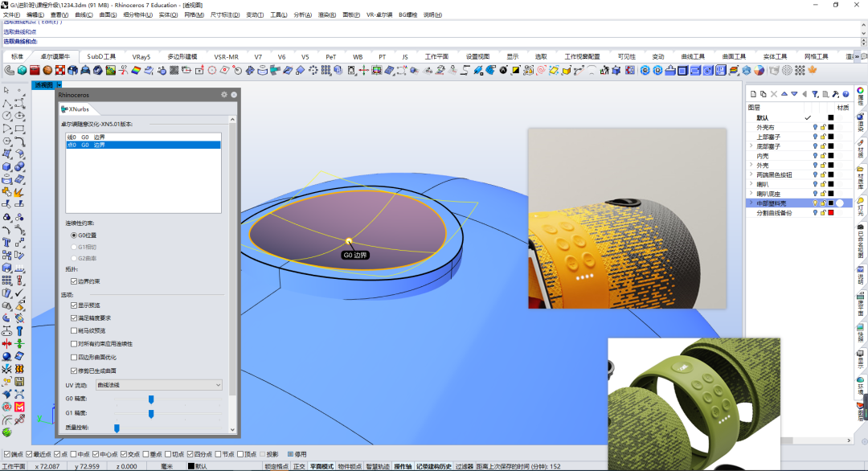Open the 曲线(C) menu
Image resolution: width=868 pixels, height=471 pixels.
pyautogui.click(x=84, y=15)
